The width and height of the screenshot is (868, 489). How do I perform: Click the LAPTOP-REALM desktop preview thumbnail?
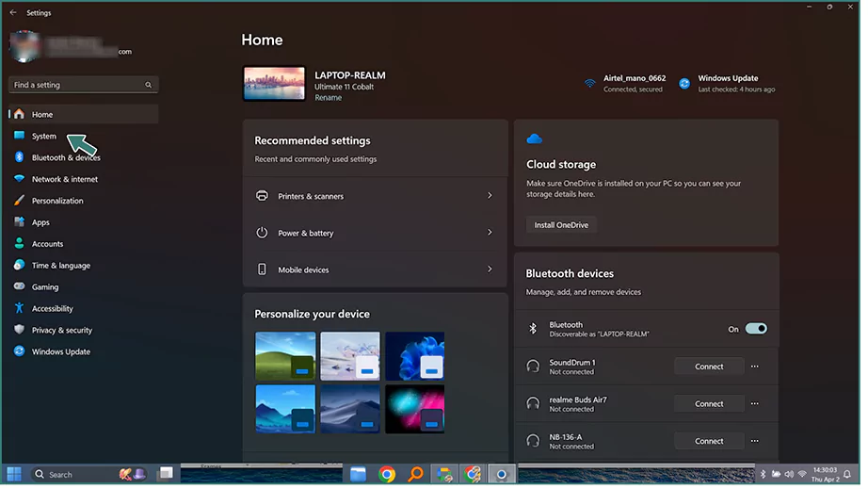tap(276, 84)
